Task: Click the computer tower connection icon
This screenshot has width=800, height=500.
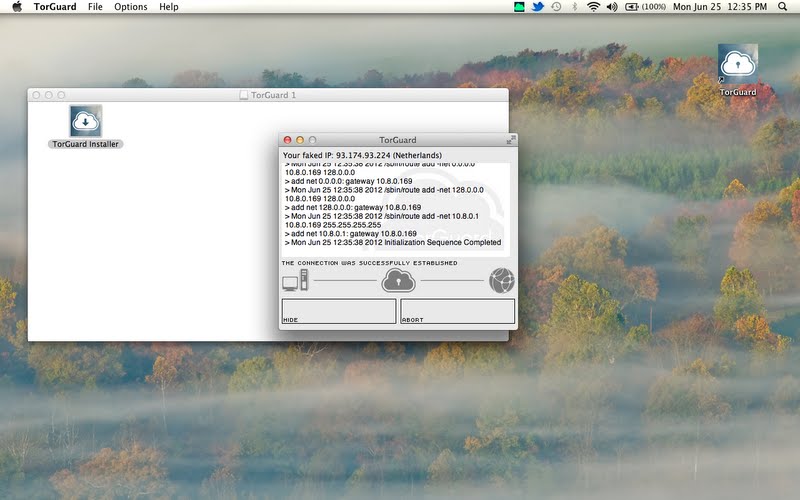Action: tap(295, 280)
